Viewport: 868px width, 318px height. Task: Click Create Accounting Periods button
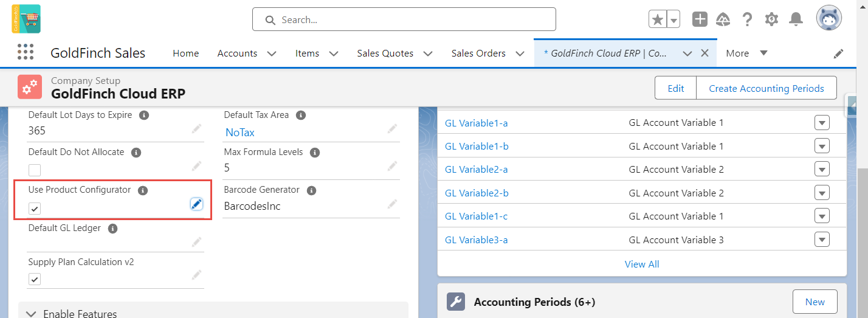(x=766, y=88)
